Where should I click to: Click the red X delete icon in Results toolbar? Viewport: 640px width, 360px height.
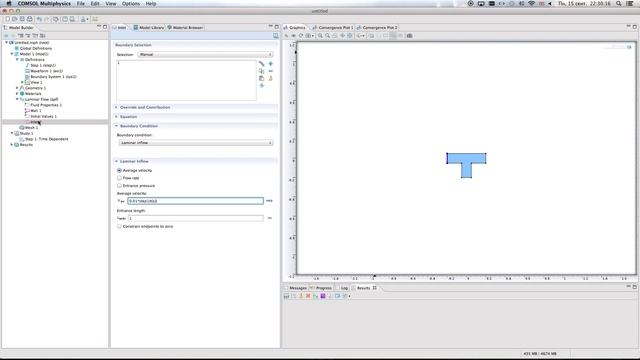(x=308, y=296)
